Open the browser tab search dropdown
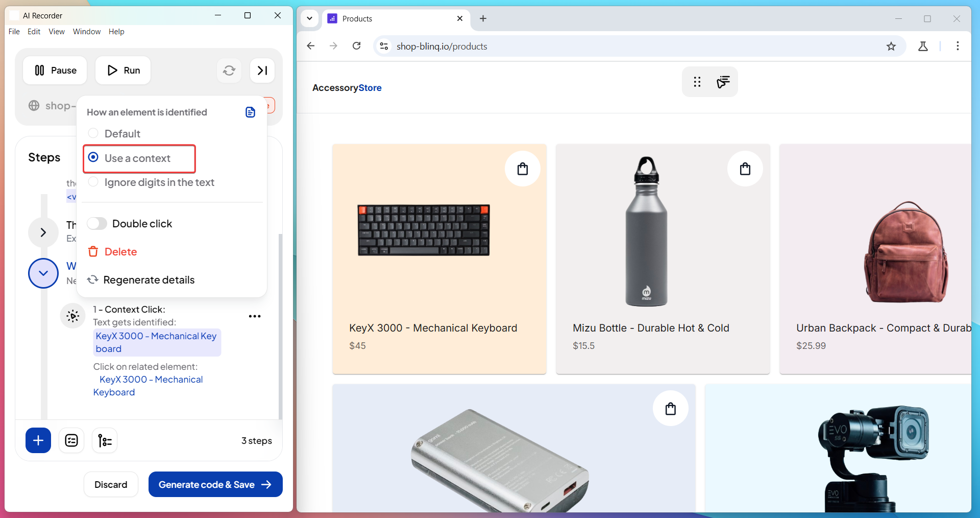The height and width of the screenshot is (518, 980). (x=309, y=18)
